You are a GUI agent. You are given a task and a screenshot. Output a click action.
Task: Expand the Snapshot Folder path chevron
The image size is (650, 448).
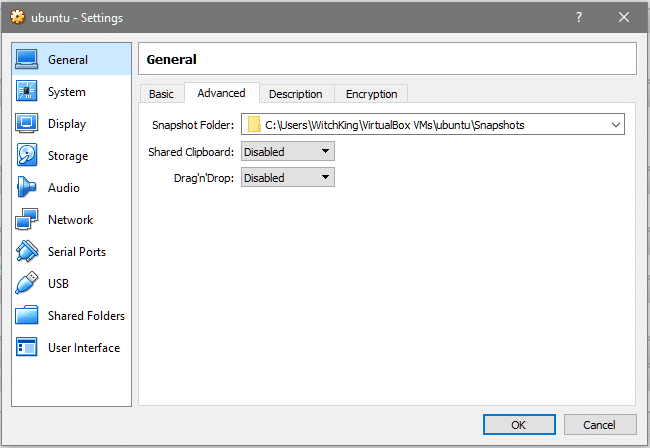click(x=616, y=125)
